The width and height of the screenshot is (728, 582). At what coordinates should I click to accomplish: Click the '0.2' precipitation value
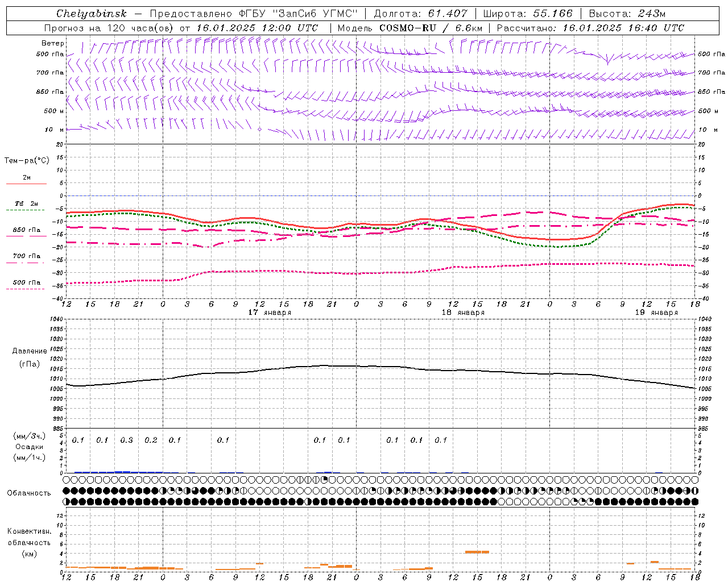point(151,440)
